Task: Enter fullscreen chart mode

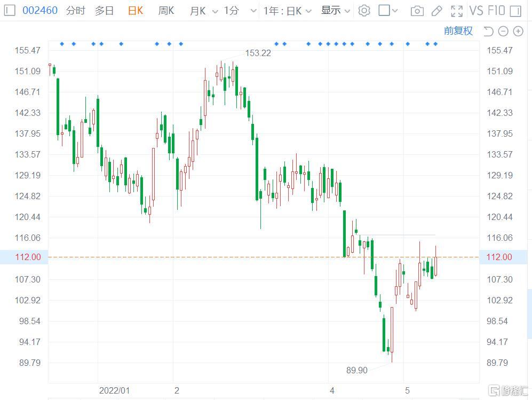Action: coord(457,11)
